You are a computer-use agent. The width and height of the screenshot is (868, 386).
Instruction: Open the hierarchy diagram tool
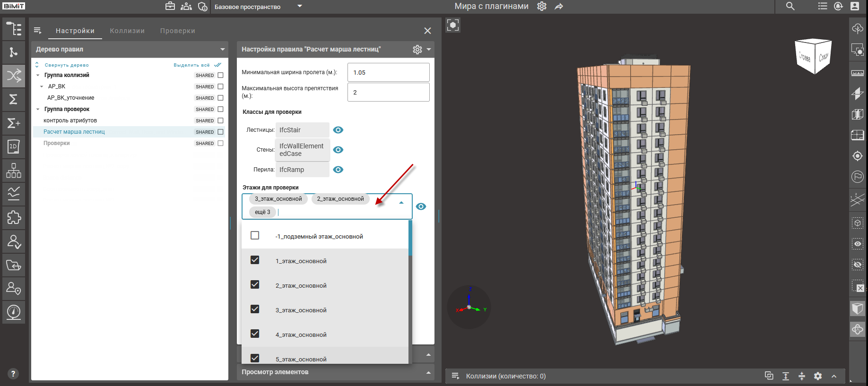(x=14, y=170)
